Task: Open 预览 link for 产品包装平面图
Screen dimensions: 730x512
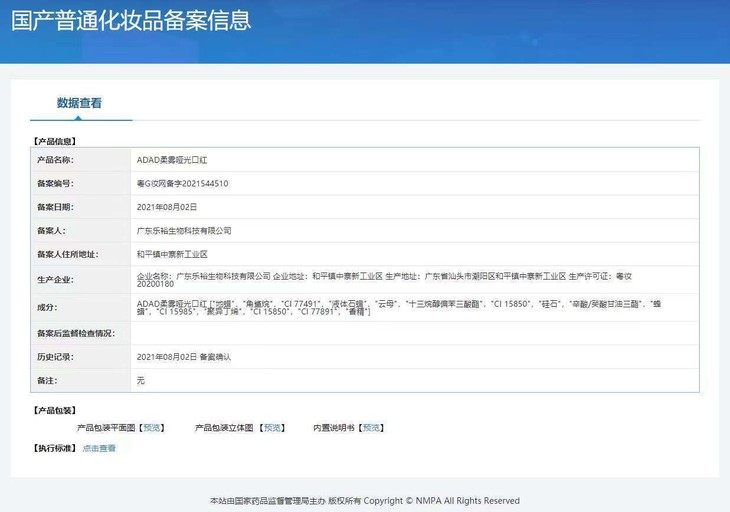Action: click(151, 428)
